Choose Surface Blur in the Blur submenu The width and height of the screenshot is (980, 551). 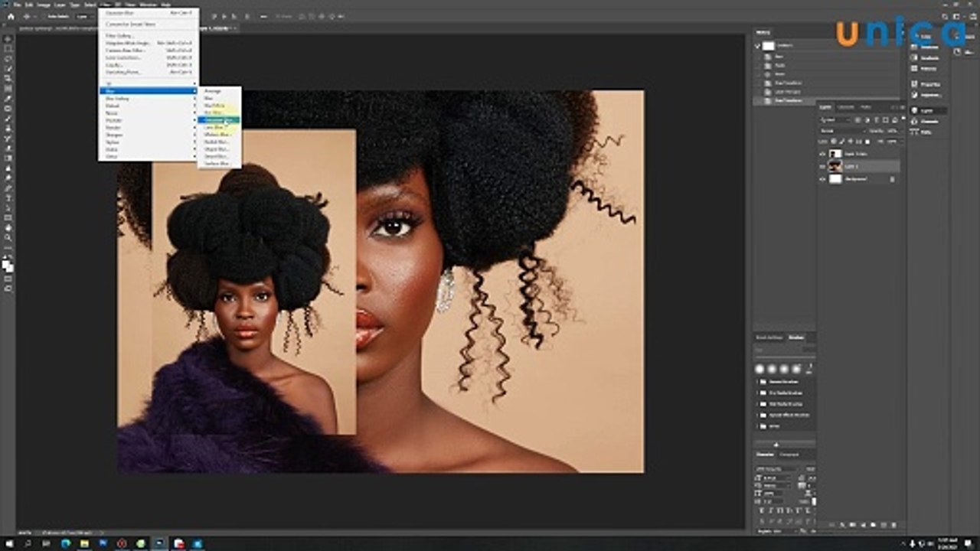pos(218,164)
